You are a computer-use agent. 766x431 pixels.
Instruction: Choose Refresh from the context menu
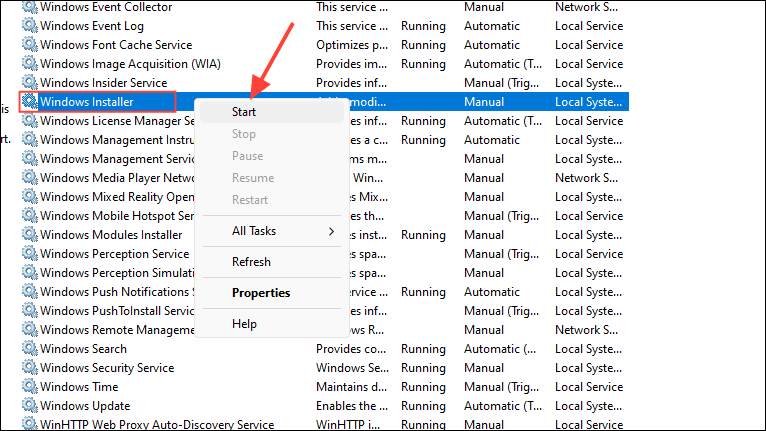[272, 262]
